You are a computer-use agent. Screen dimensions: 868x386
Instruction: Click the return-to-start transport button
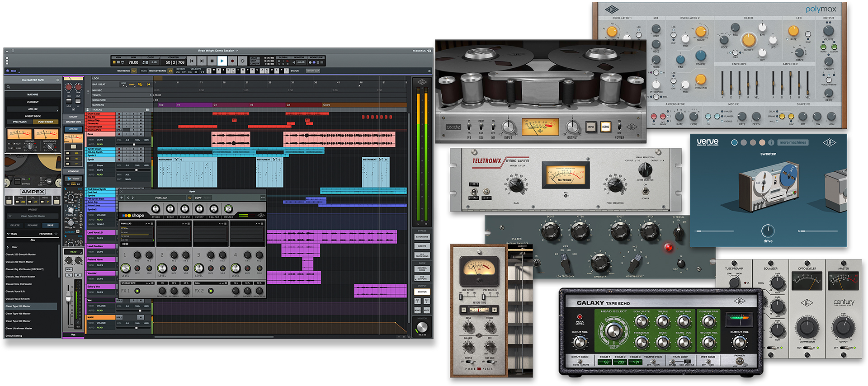[x=192, y=61]
